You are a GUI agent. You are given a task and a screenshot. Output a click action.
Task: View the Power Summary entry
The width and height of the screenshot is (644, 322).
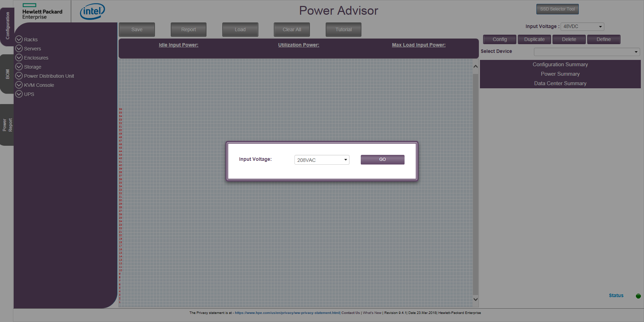point(560,74)
